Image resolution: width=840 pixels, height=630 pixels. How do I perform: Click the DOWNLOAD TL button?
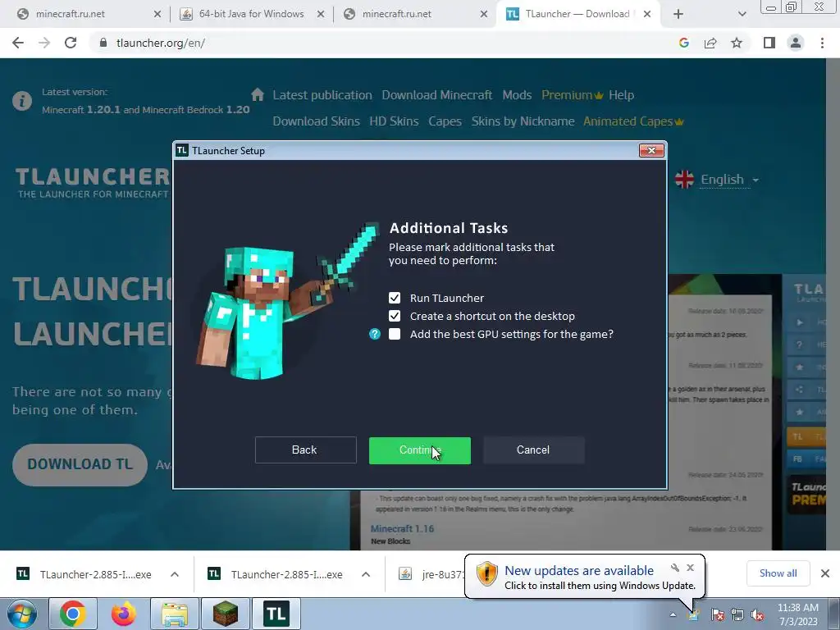coord(80,464)
